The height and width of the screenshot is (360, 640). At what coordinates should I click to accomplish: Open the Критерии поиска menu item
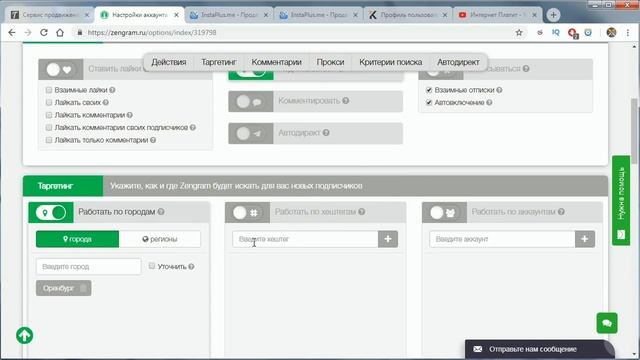point(391,62)
